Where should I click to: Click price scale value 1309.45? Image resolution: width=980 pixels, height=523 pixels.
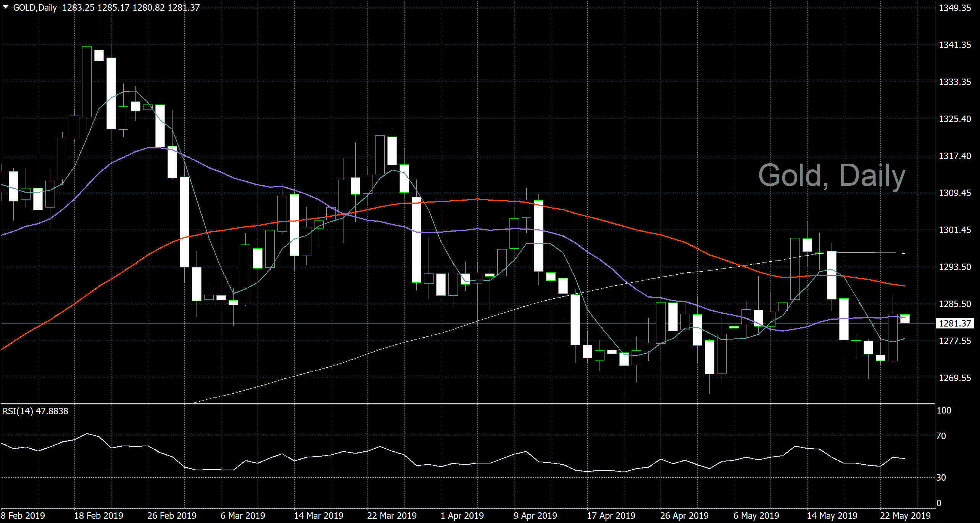coord(955,193)
